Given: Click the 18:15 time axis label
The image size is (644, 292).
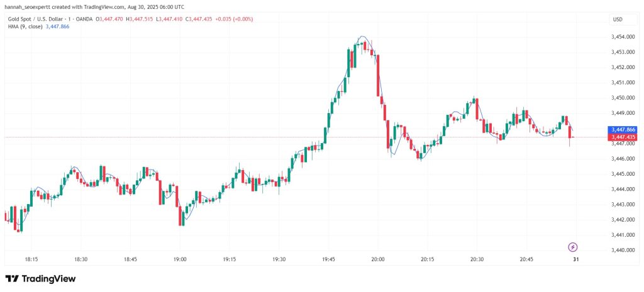Looking at the screenshot, I should click(31, 259).
